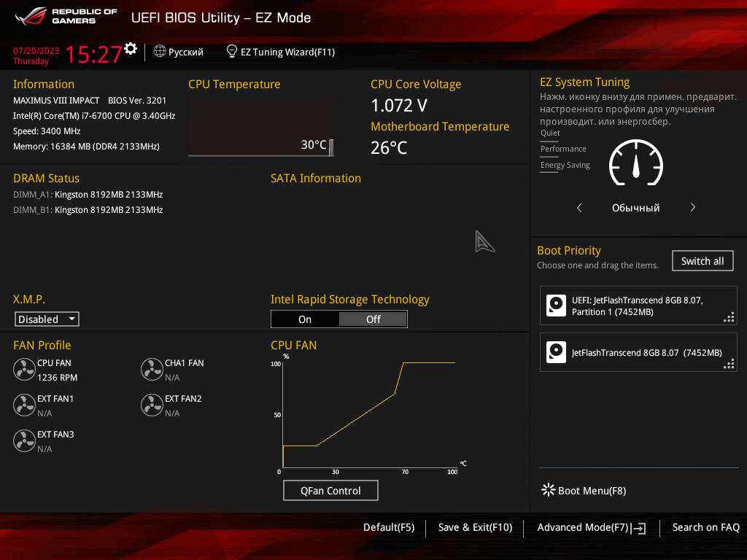
Task: Click the 15:27 clock display
Action: click(x=93, y=54)
